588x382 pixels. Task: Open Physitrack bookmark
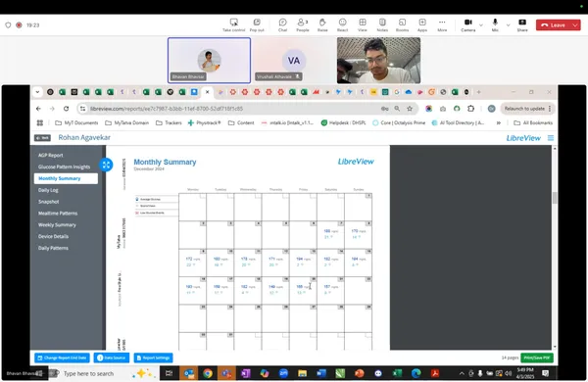204,122
